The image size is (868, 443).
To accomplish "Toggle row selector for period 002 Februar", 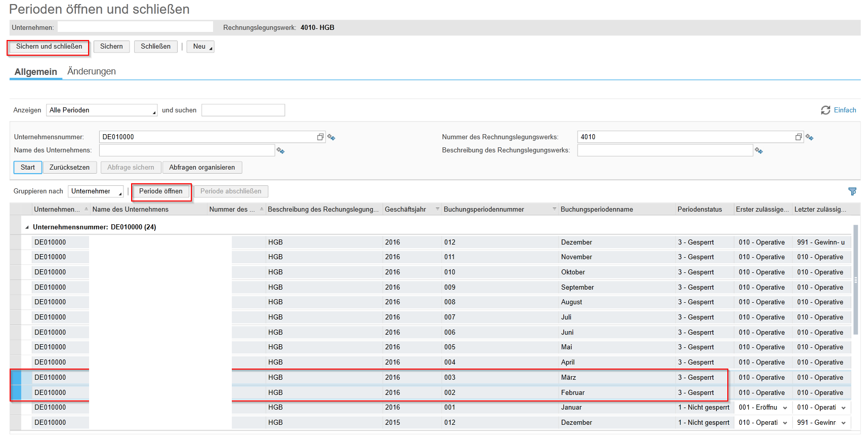I will click(x=16, y=392).
